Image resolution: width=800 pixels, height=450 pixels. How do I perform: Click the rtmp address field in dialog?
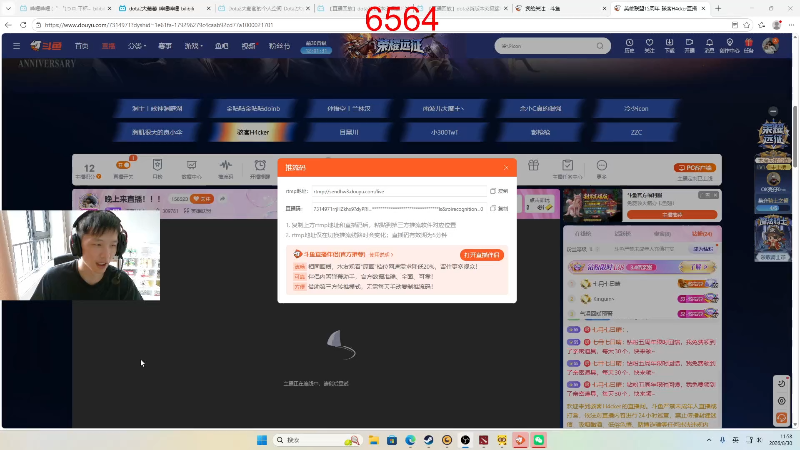(398, 191)
